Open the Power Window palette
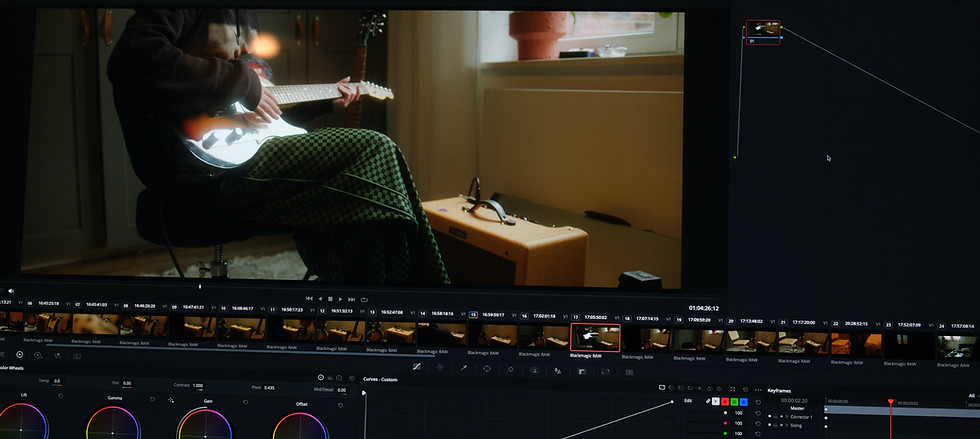The height and width of the screenshot is (439, 980). (x=486, y=368)
